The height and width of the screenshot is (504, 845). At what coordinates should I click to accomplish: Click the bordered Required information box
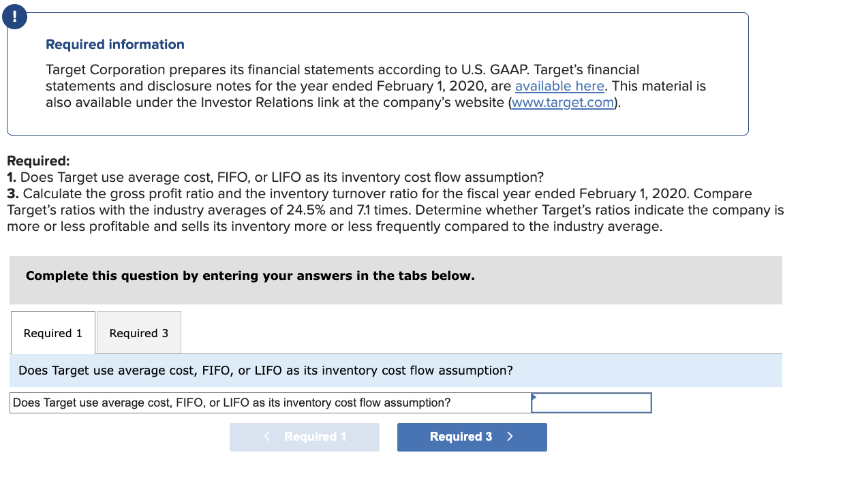pos(378,74)
